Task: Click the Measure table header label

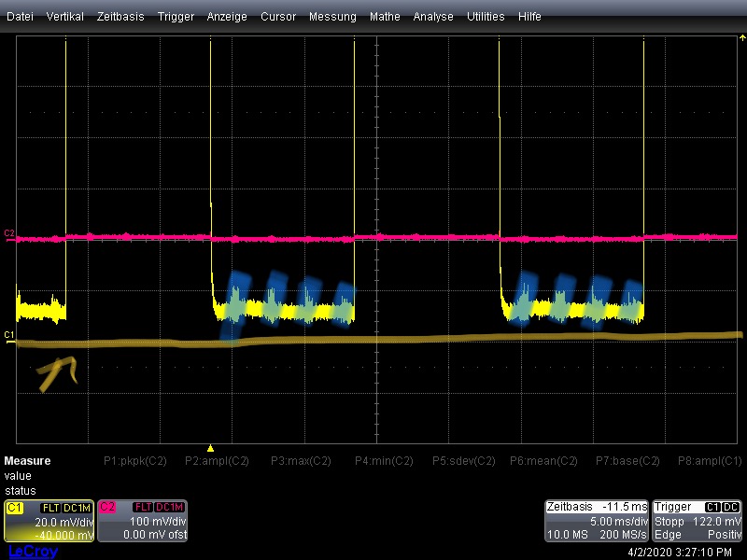Action: click(x=27, y=461)
